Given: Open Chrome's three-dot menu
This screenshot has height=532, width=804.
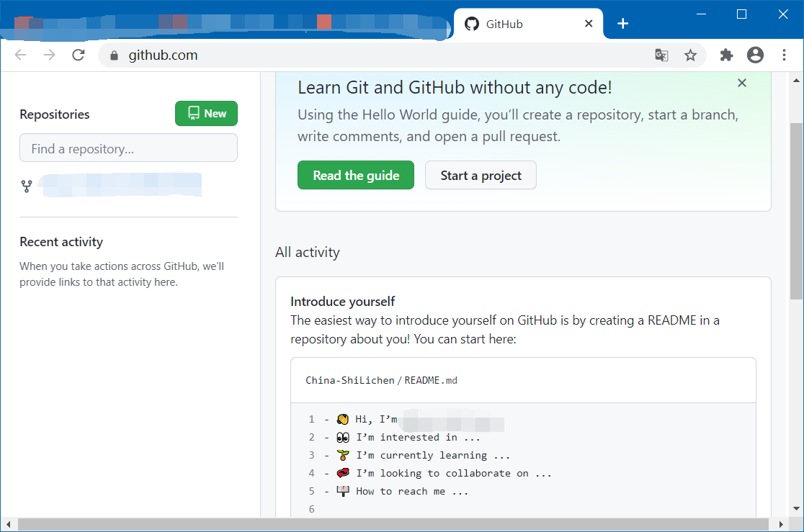Looking at the screenshot, I should click(x=784, y=55).
